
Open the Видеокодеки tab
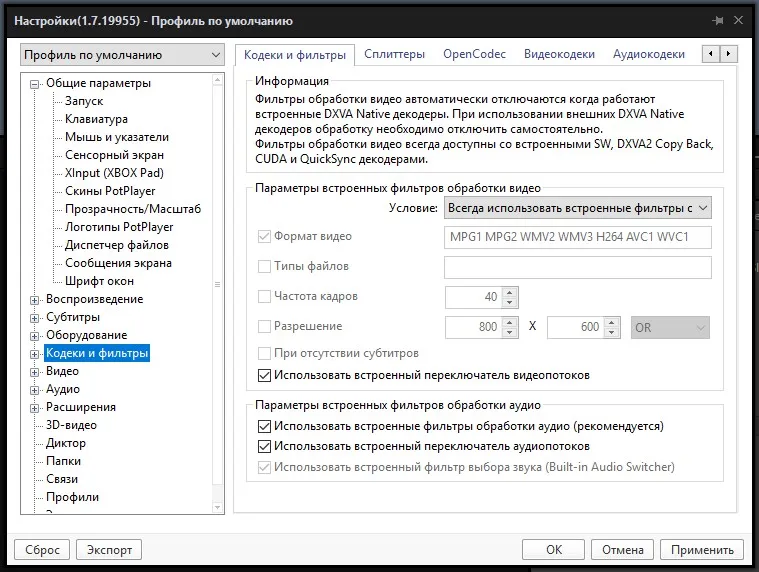[x=559, y=54]
